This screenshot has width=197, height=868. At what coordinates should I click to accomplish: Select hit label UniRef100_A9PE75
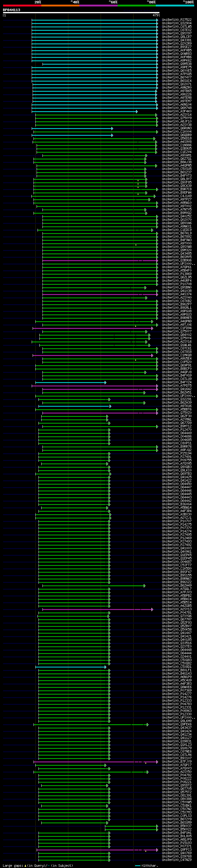coord(177,67)
